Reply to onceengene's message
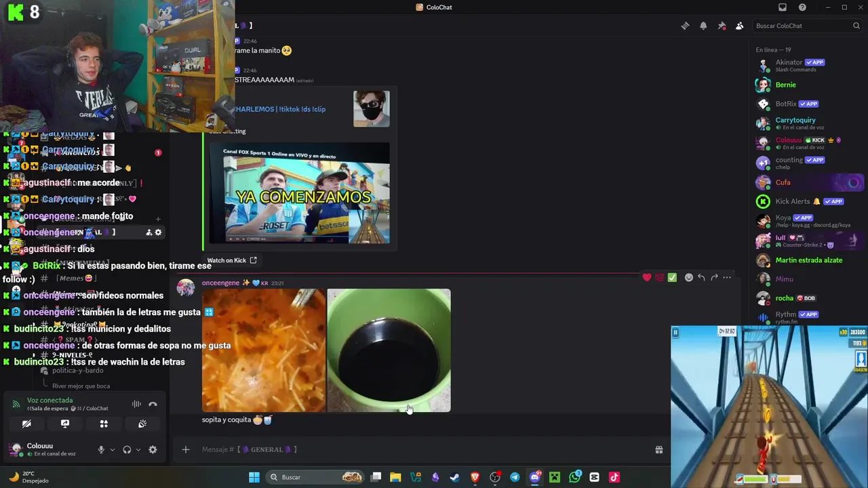 pyautogui.click(x=701, y=277)
